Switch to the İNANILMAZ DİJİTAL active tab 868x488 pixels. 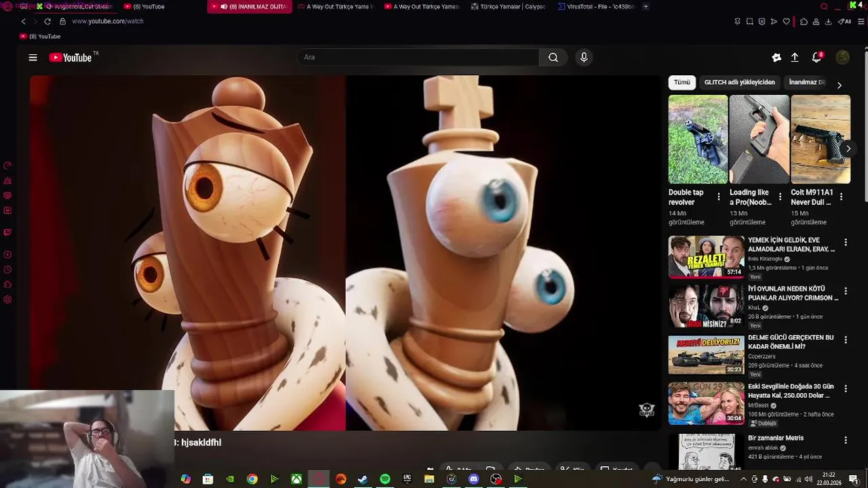click(x=250, y=7)
